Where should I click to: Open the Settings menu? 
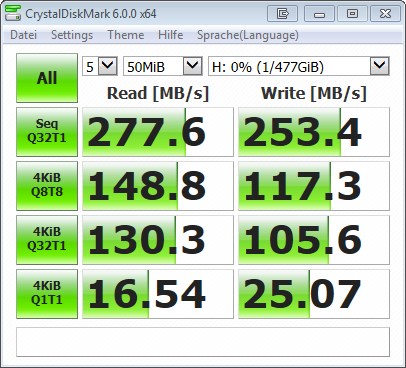72,35
